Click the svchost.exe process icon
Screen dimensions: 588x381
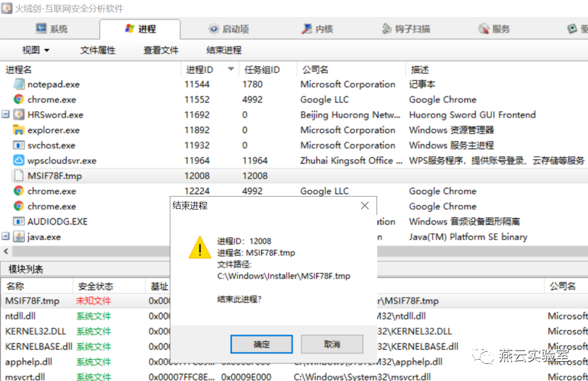pos(18,145)
